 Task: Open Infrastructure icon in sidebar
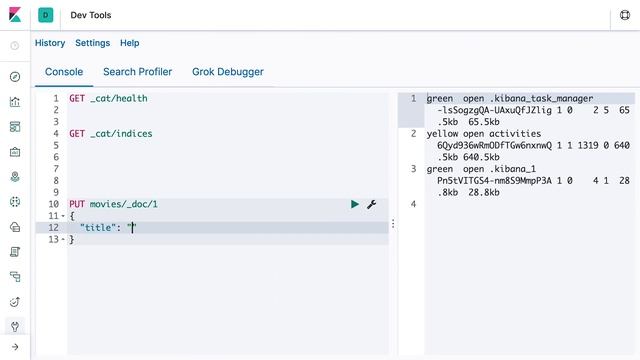[15, 227]
